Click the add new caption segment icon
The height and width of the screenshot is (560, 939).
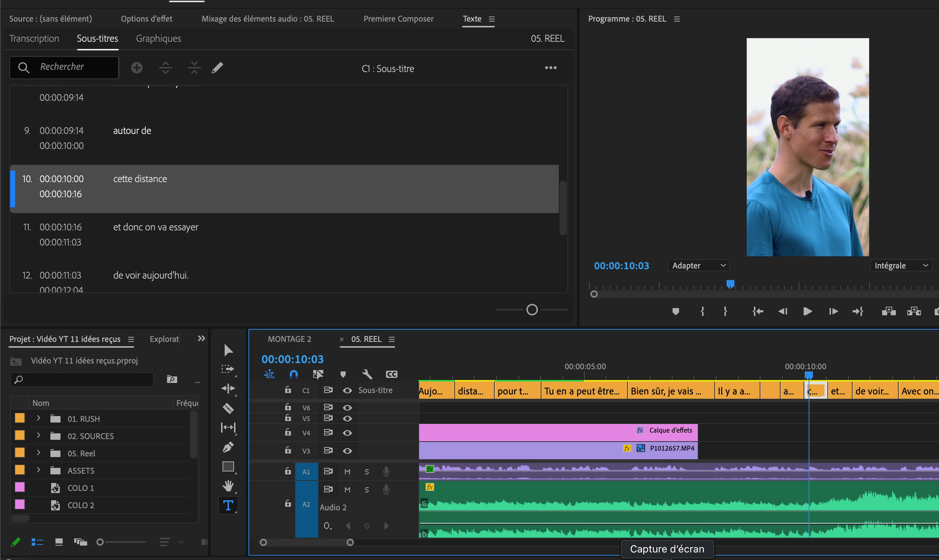point(136,68)
